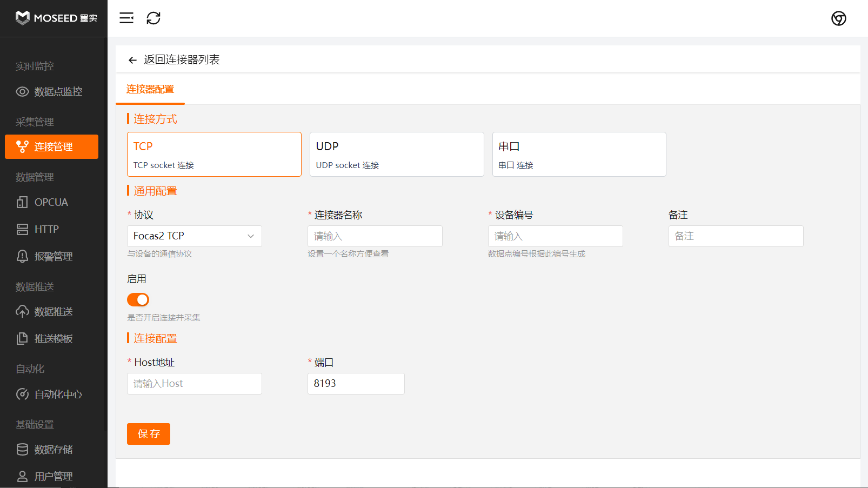Focus the 备注 input field
Viewport: 868px width, 488px height.
[x=736, y=236]
